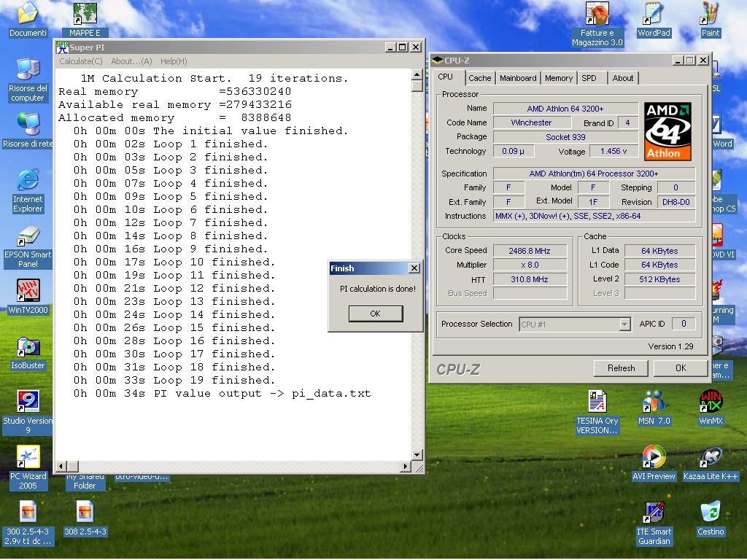The width and height of the screenshot is (747, 560).
Task: Close the Finish dialog with X
Action: 414,268
